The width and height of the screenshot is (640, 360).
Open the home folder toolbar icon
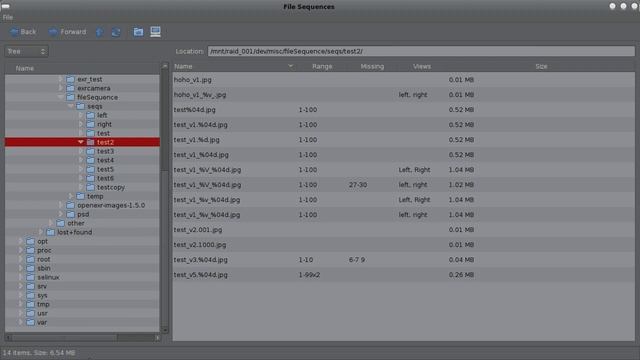(138, 32)
